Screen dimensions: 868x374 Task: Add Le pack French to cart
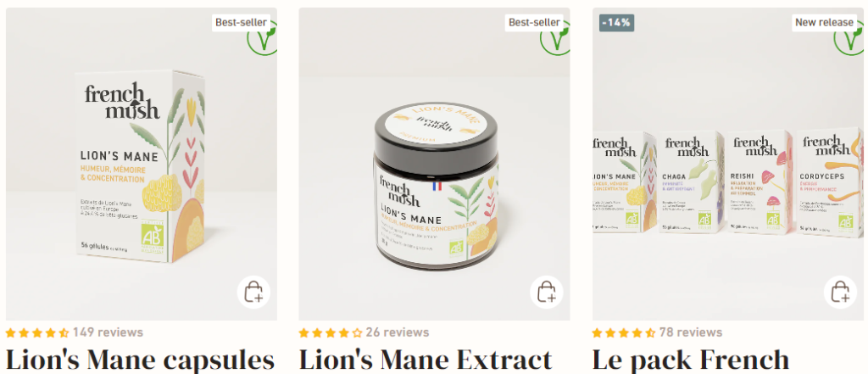[840, 292]
